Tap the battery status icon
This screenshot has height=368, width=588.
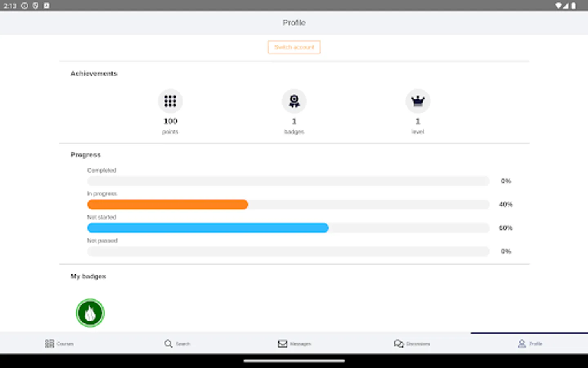pyautogui.click(x=573, y=6)
